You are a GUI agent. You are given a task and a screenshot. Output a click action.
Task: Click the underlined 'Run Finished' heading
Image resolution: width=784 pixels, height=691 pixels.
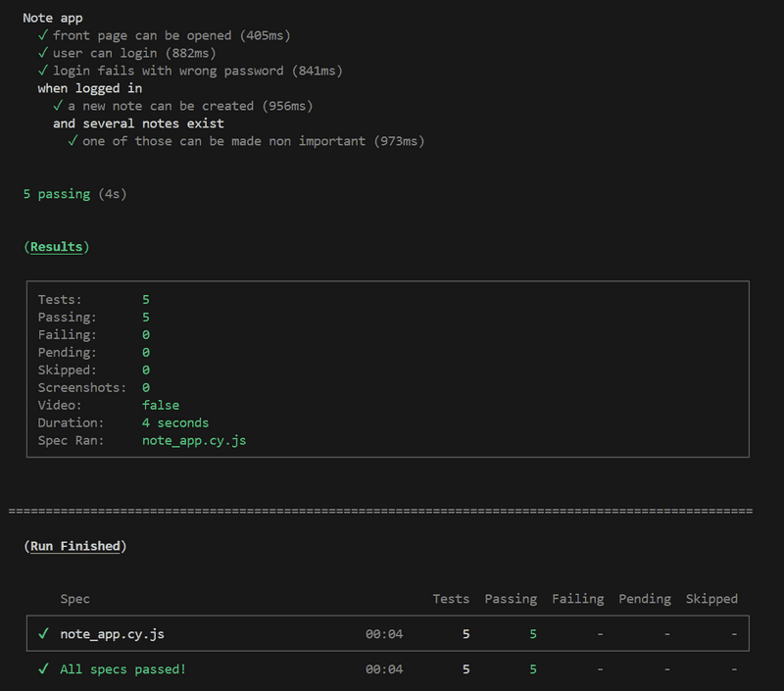(75, 546)
